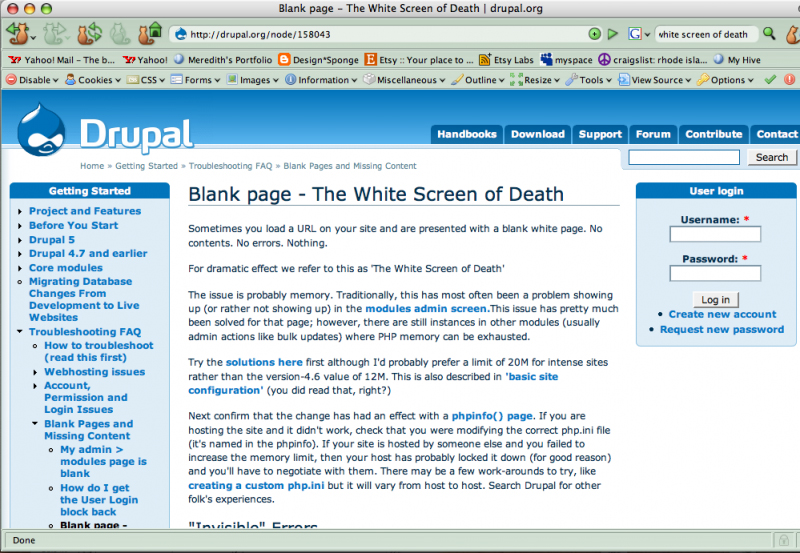800x553 pixels.
Task: Open the solutions here link
Action: pos(264,362)
